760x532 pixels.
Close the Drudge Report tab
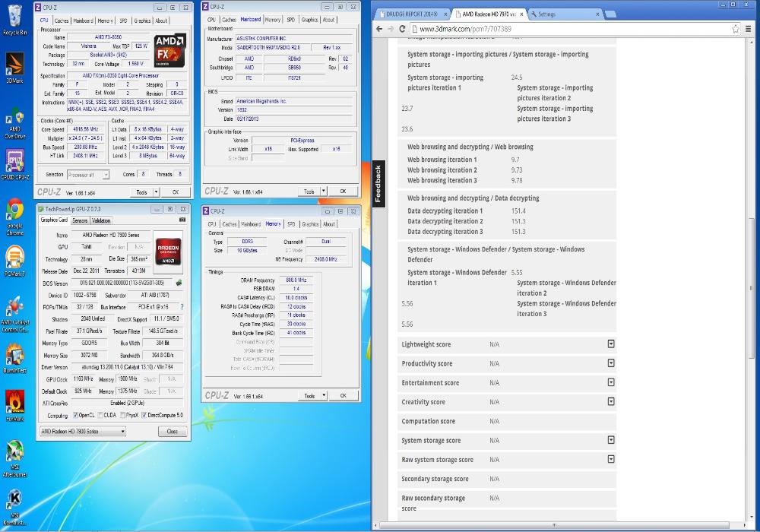tap(445, 14)
